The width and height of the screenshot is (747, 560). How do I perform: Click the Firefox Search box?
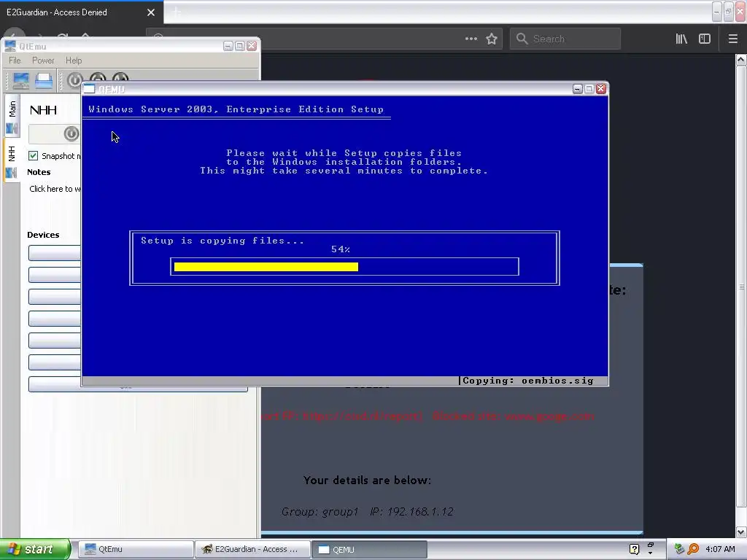pos(565,39)
